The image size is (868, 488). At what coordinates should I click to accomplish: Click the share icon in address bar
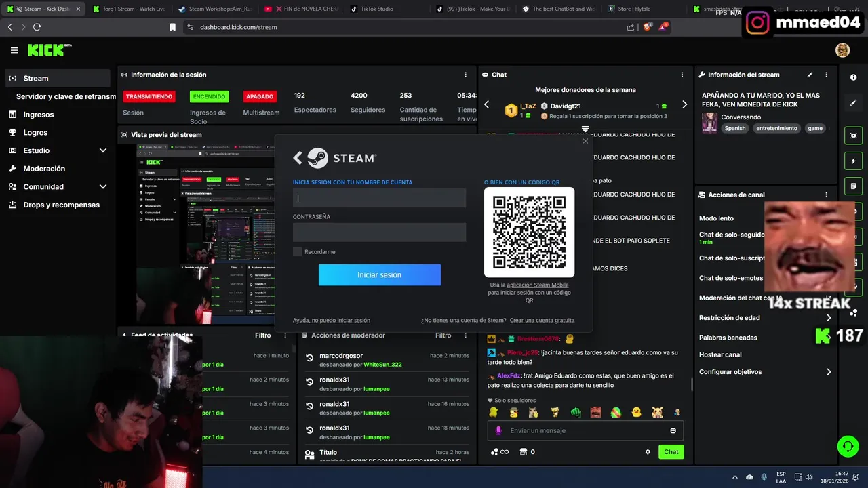(631, 27)
